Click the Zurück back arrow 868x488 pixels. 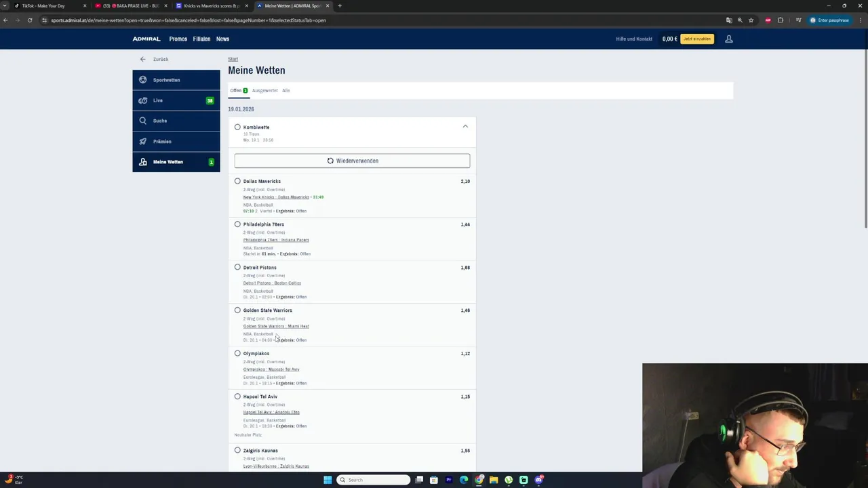[x=142, y=59]
